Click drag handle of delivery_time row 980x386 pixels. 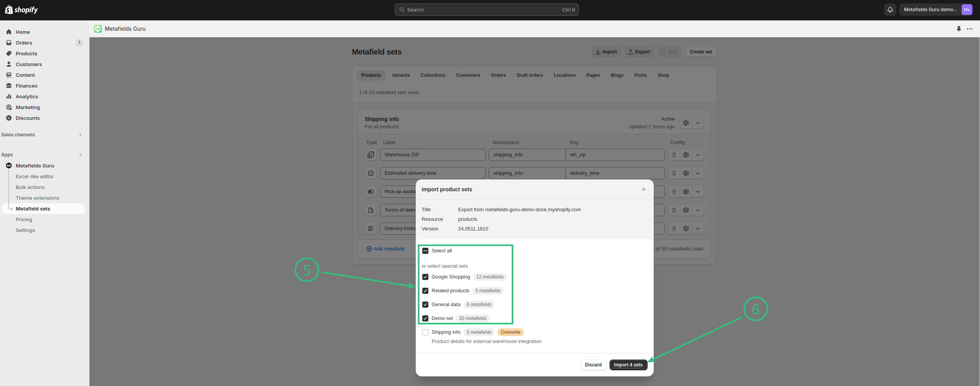tap(674, 173)
